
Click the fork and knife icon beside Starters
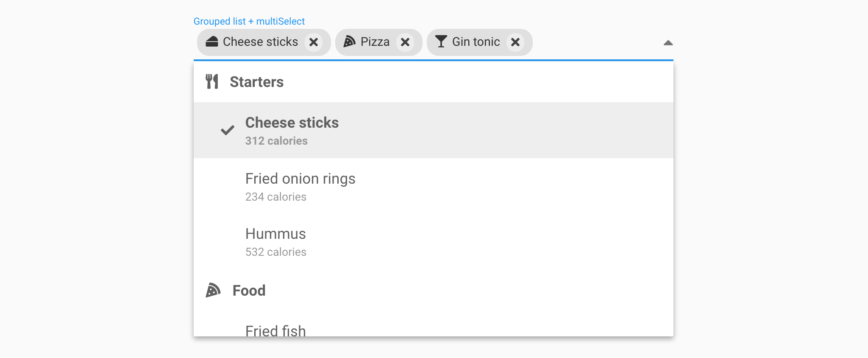click(212, 81)
